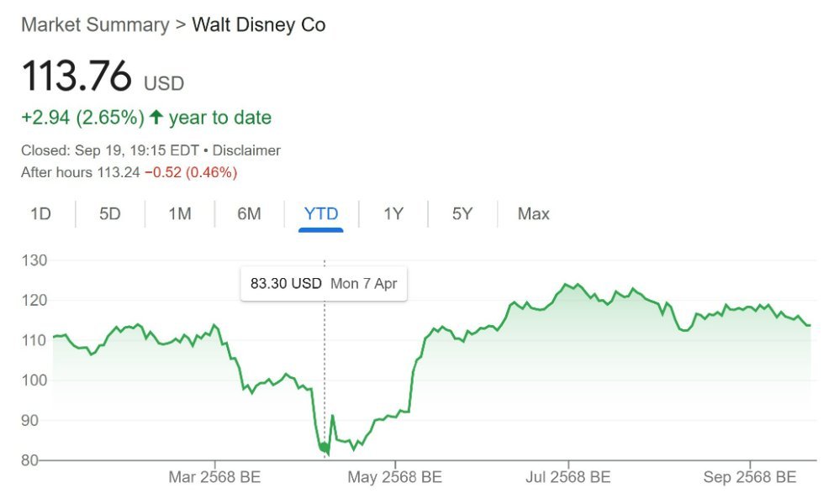Select the 83.30 USD tooltip box
The width and height of the screenshot is (834, 504).
click(324, 283)
